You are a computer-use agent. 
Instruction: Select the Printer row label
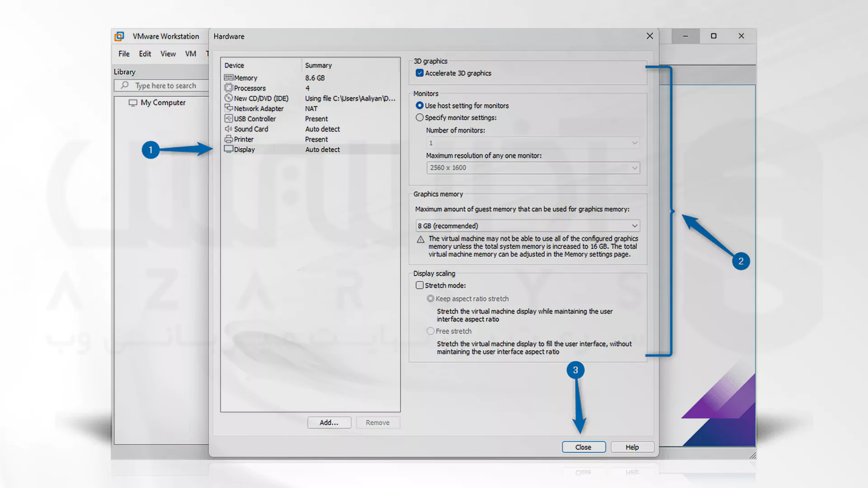point(244,139)
